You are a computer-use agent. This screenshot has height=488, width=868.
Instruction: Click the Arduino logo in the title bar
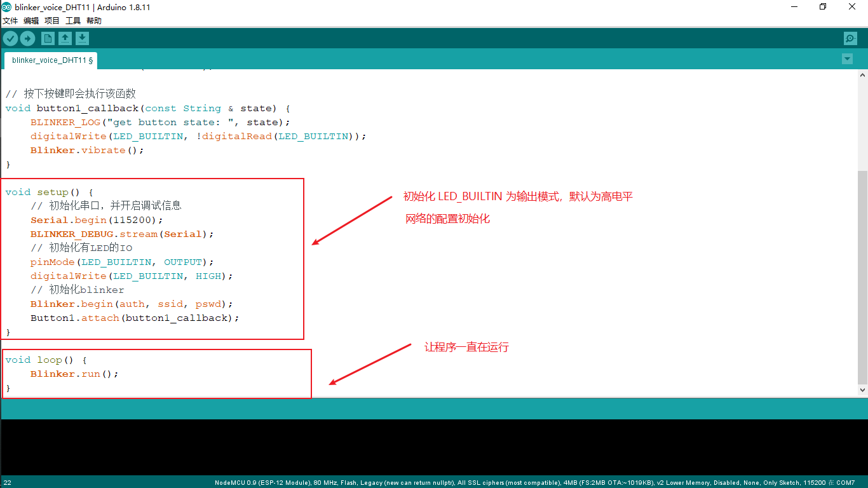(x=7, y=7)
